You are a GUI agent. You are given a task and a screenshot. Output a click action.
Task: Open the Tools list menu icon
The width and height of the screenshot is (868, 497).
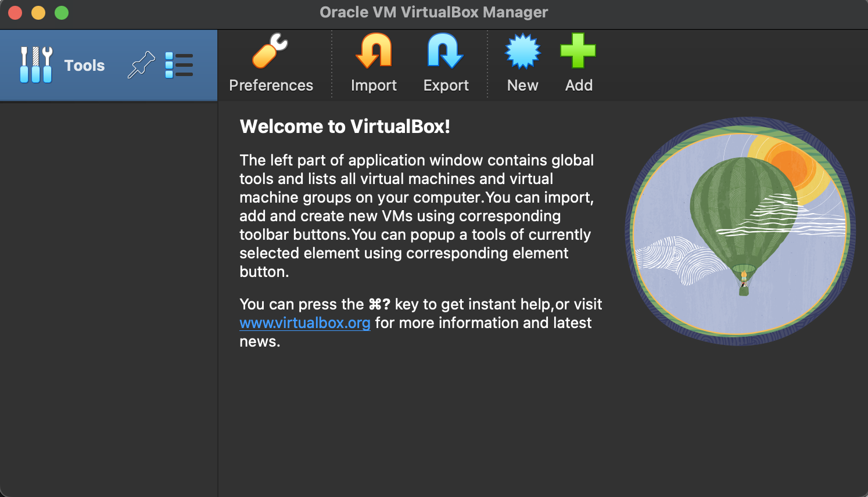pyautogui.click(x=179, y=65)
